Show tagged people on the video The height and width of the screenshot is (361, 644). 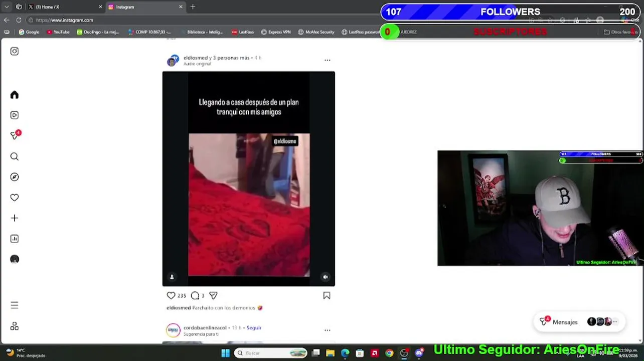(172, 277)
